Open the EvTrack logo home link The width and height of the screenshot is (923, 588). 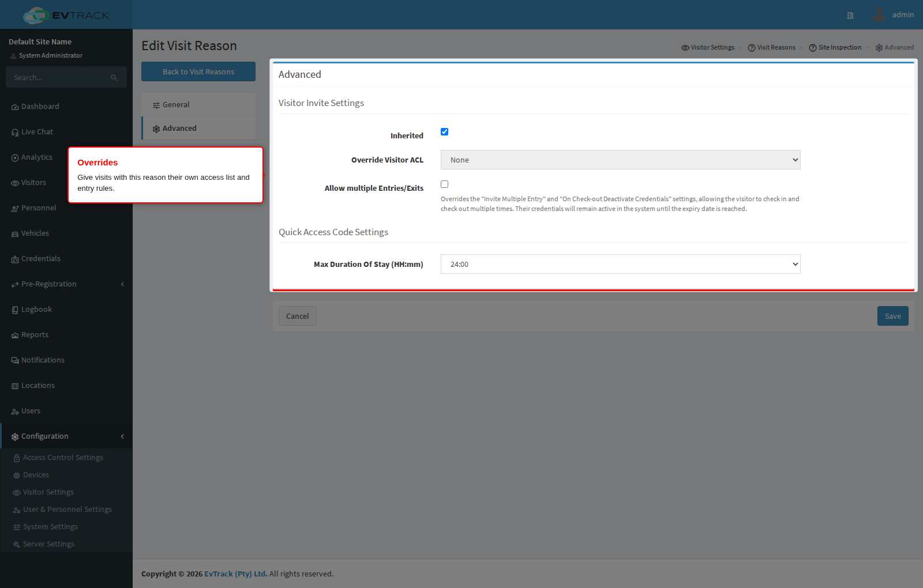pos(66,15)
